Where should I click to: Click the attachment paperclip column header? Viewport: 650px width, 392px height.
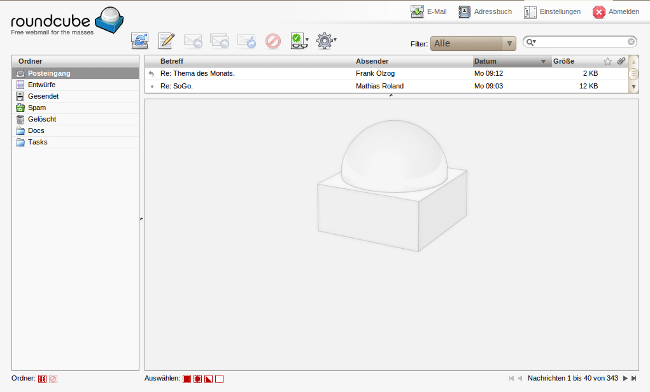pos(621,61)
